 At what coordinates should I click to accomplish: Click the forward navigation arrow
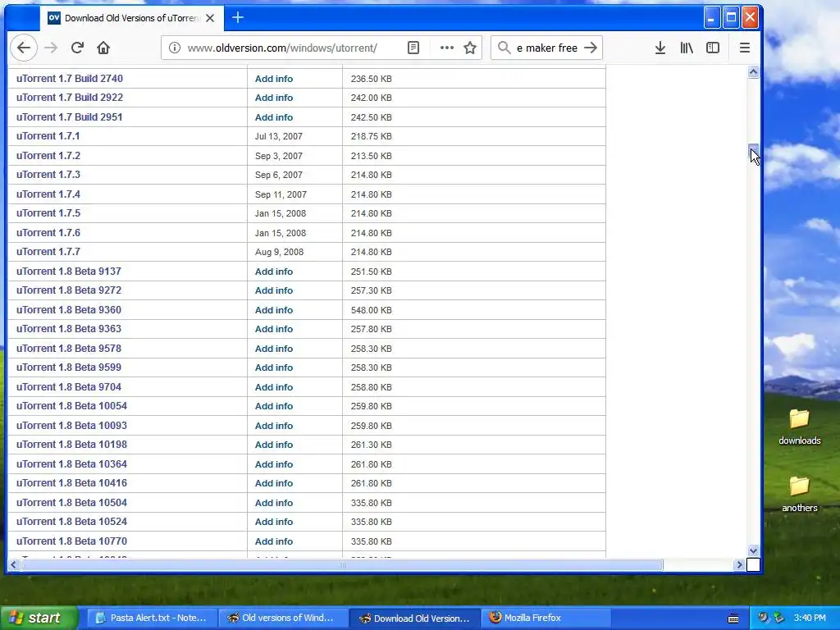pos(51,48)
